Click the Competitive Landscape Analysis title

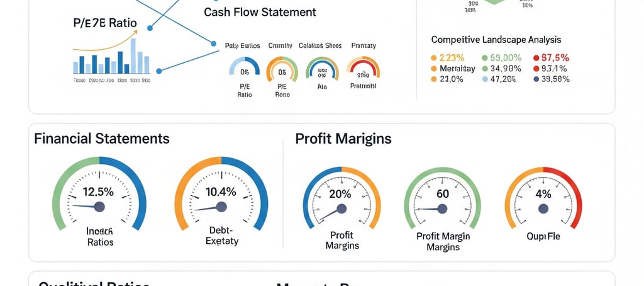coord(496,40)
